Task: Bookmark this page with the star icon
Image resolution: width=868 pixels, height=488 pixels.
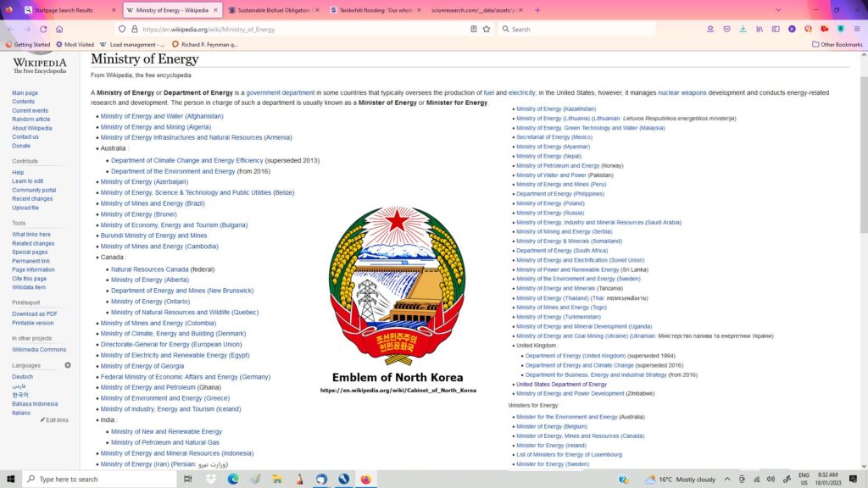Action: (487, 29)
